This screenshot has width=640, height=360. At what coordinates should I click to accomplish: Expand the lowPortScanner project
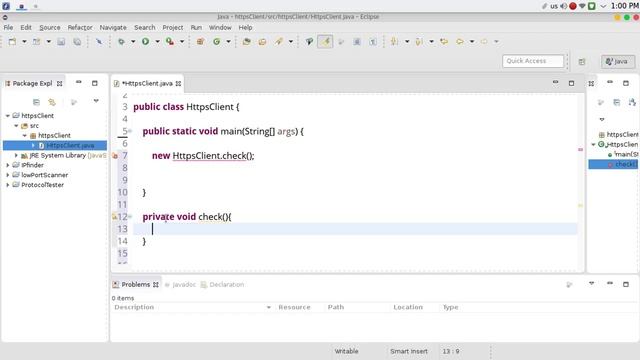(x=8, y=175)
